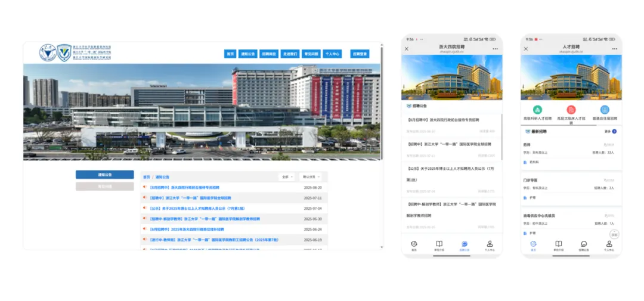
Task: Click the 应聘登录 button
Action: pos(360,54)
